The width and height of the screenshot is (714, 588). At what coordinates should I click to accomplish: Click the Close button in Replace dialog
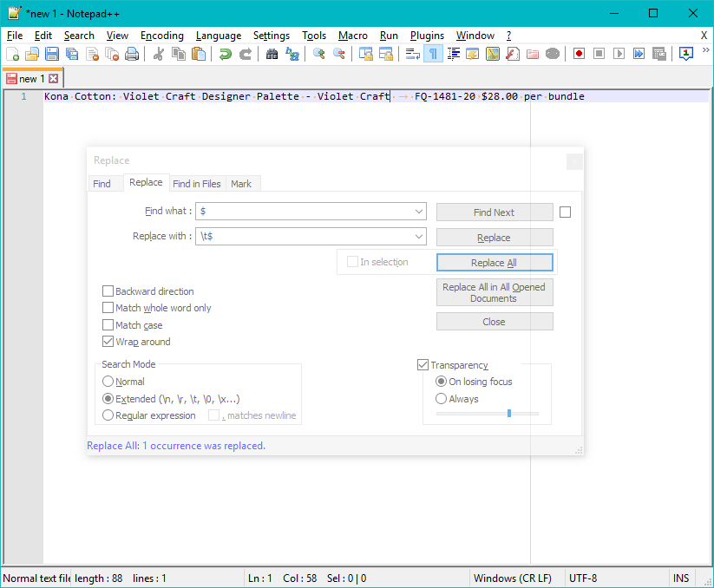coord(494,321)
